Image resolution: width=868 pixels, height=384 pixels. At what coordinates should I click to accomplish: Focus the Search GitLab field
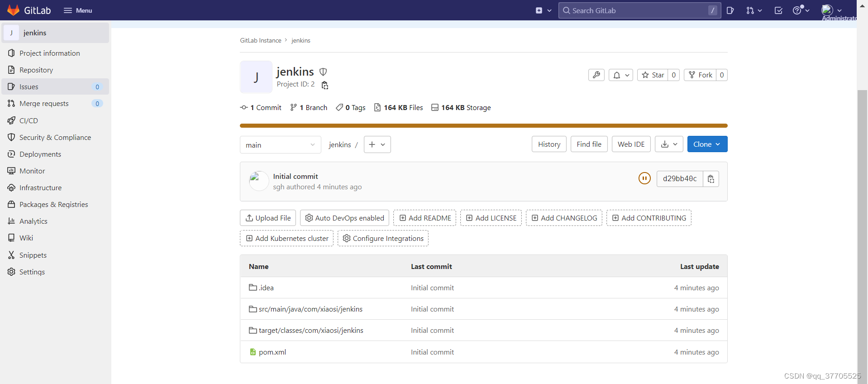click(x=639, y=10)
